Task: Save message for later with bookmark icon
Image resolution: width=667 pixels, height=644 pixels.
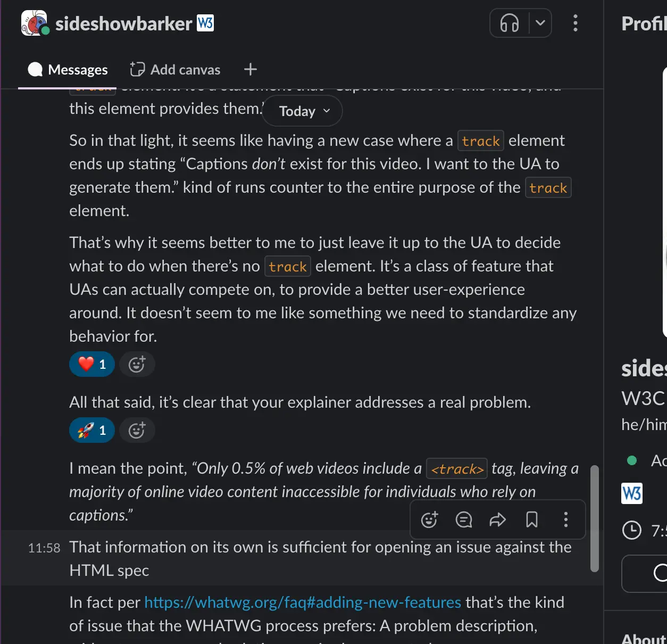Action: [532, 519]
